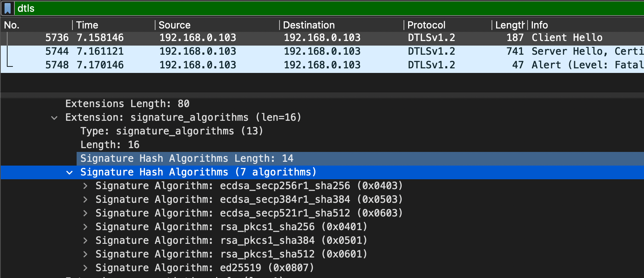Viewport: 644px width, 278px height.
Task: Select Signature Algorithm rsa_pkcs1_sha384 (0x0501) text
Action: (231, 240)
